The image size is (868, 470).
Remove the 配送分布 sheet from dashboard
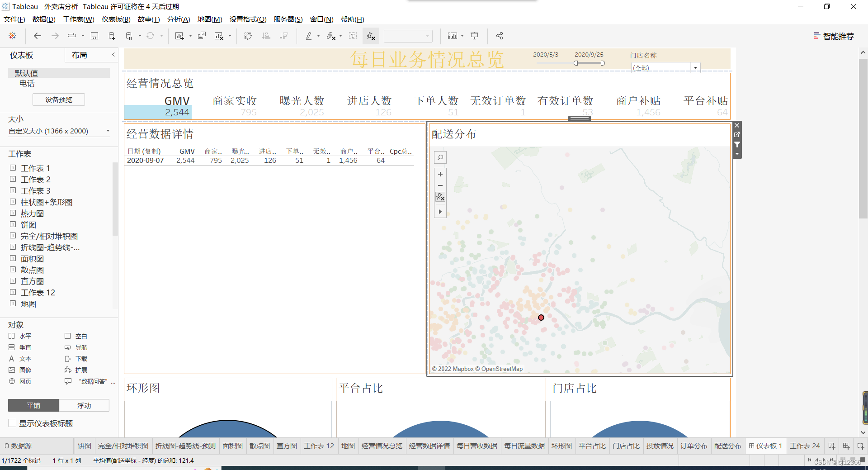coord(737,125)
